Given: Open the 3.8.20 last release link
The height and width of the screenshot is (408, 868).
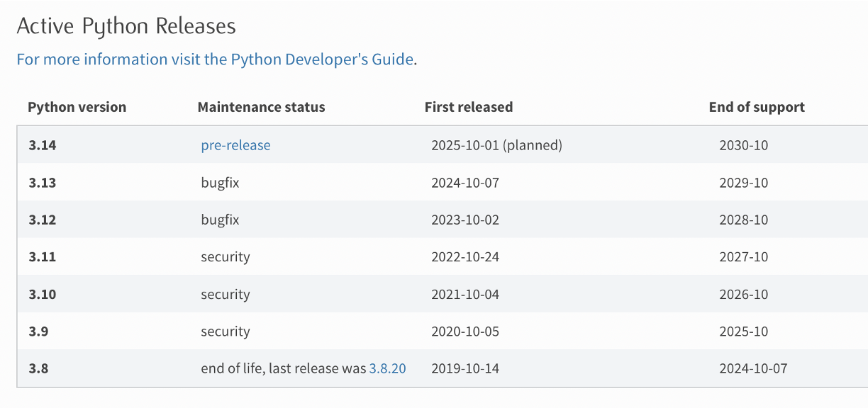Looking at the screenshot, I should [387, 369].
